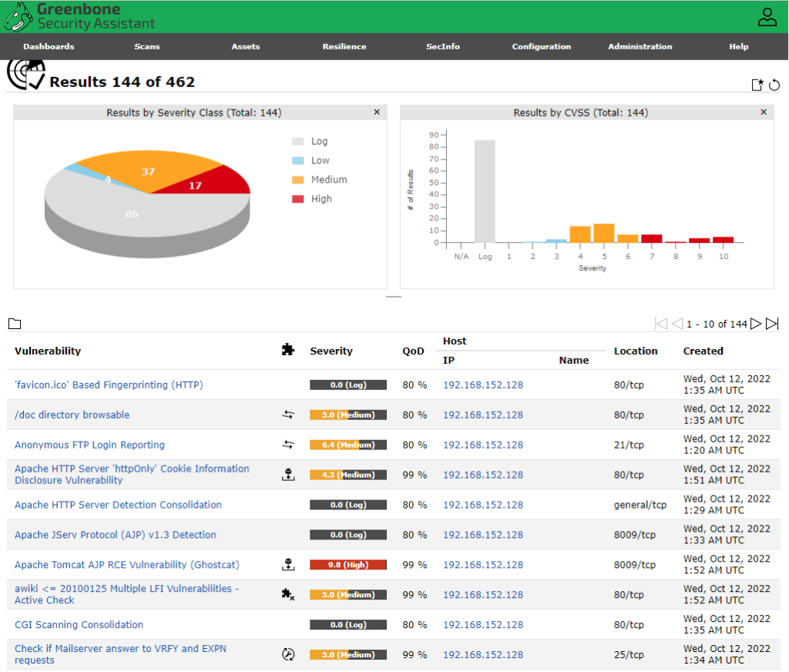This screenshot has width=789, height=672.
Task: Click the solution type puzzle column icon
Action: 288,350
